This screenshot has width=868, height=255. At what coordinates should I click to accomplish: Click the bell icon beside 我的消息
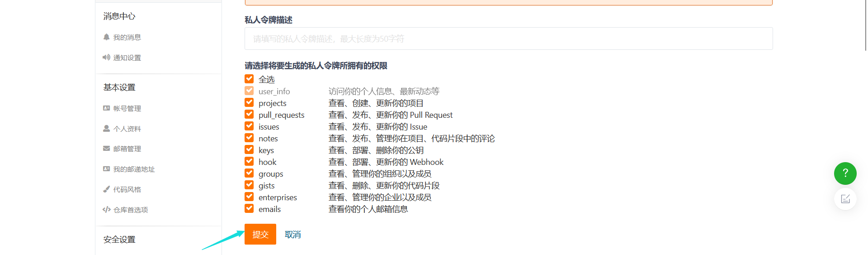(x=106, y=37)
